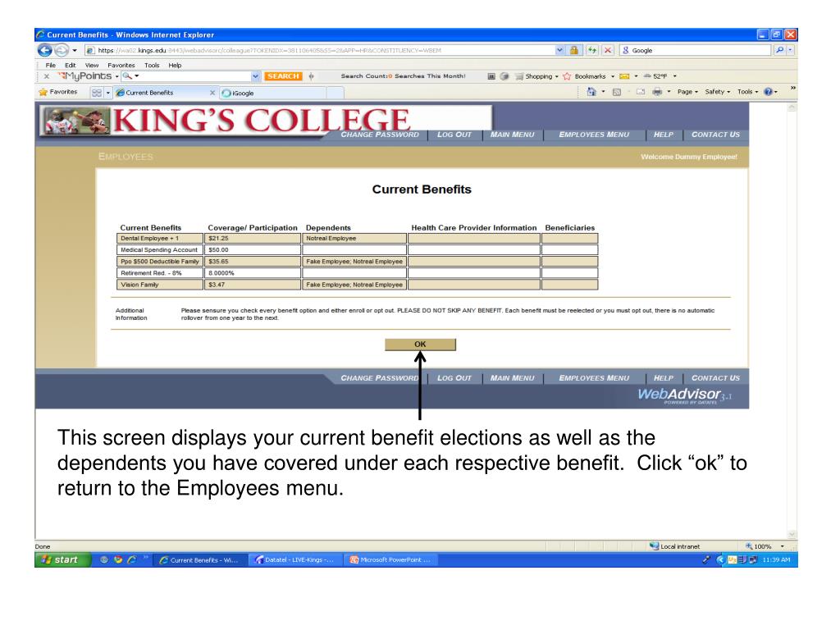
Task: Click the Shopping cart icon on MyPoints toolbar
Action: point(519,76)
